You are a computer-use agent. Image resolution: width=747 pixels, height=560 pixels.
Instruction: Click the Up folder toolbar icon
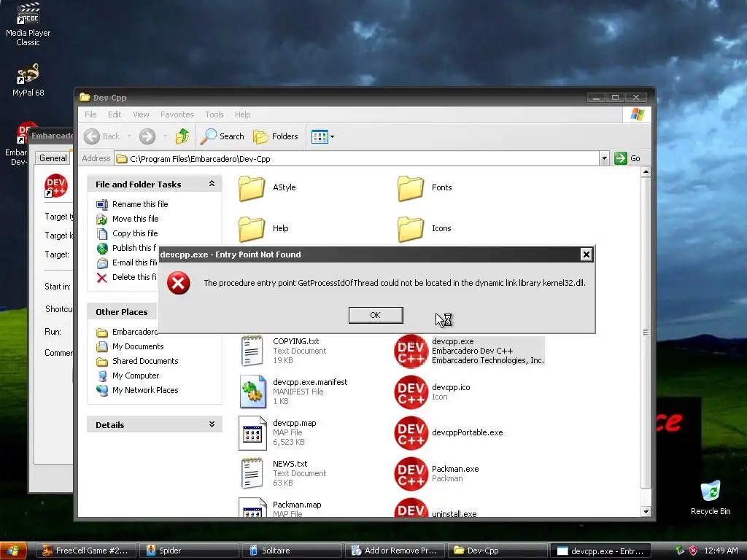click(182, 136)
